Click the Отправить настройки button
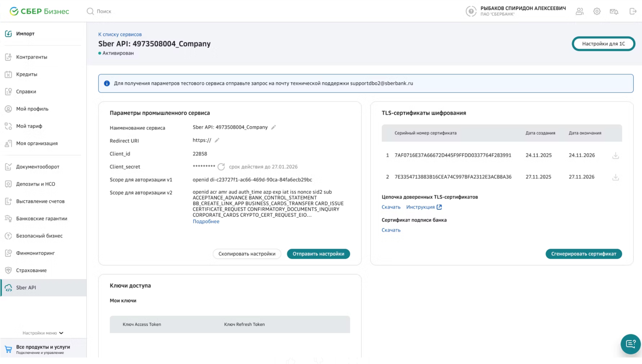 (x=318, y=254)
